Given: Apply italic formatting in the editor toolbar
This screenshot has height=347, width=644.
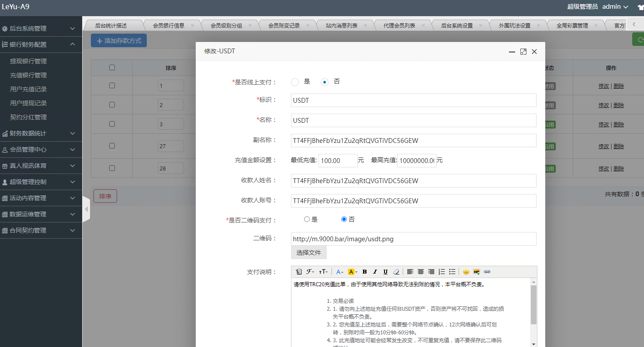Looking at the screenshot, I should tap(375, 272).
